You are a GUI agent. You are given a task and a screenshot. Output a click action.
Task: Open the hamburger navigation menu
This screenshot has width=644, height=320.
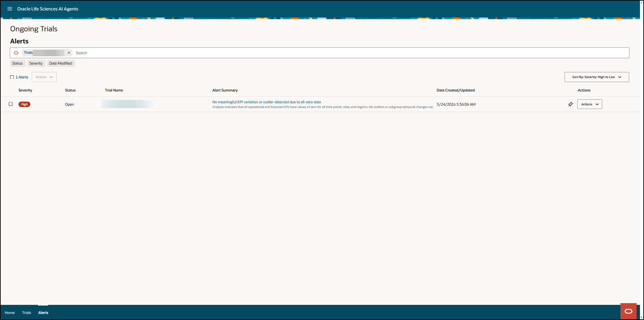pos(10,9)
